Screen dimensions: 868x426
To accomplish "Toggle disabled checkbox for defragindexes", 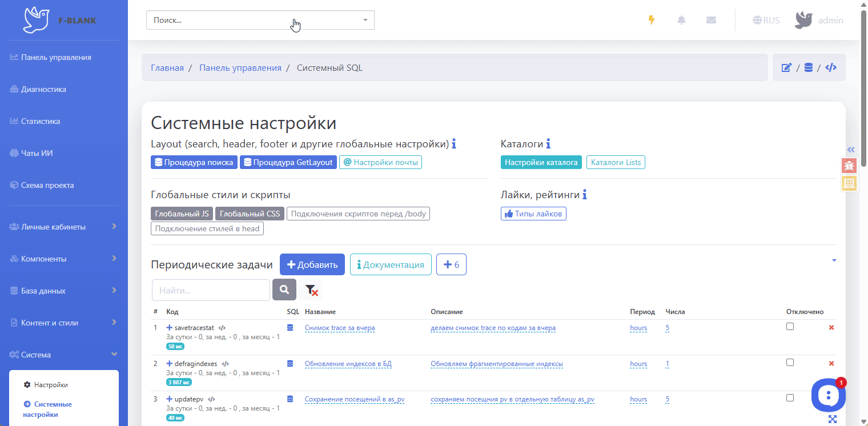I will coord(790,363).
